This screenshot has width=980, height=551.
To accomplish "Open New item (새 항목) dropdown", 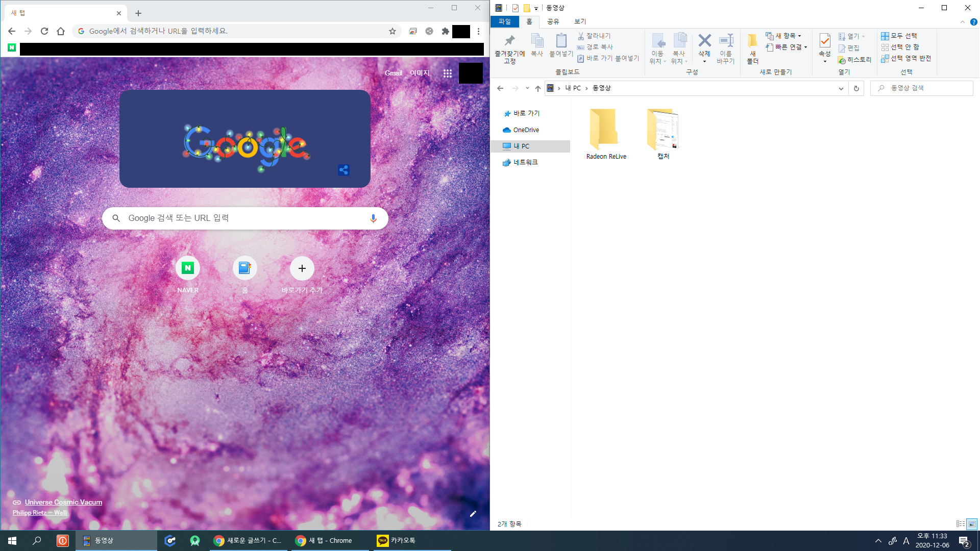I will tap(783, 36).
